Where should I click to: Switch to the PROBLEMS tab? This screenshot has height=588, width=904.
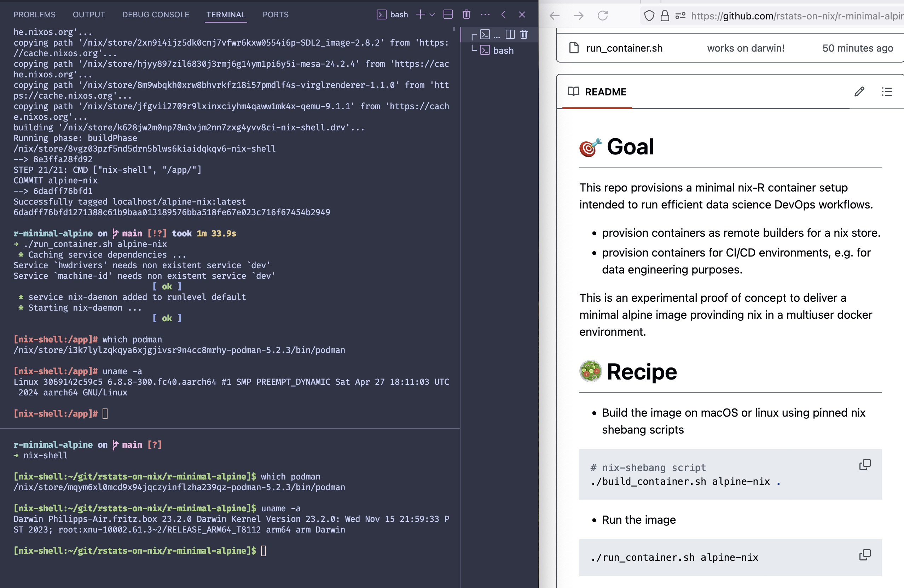click(35, 14)
